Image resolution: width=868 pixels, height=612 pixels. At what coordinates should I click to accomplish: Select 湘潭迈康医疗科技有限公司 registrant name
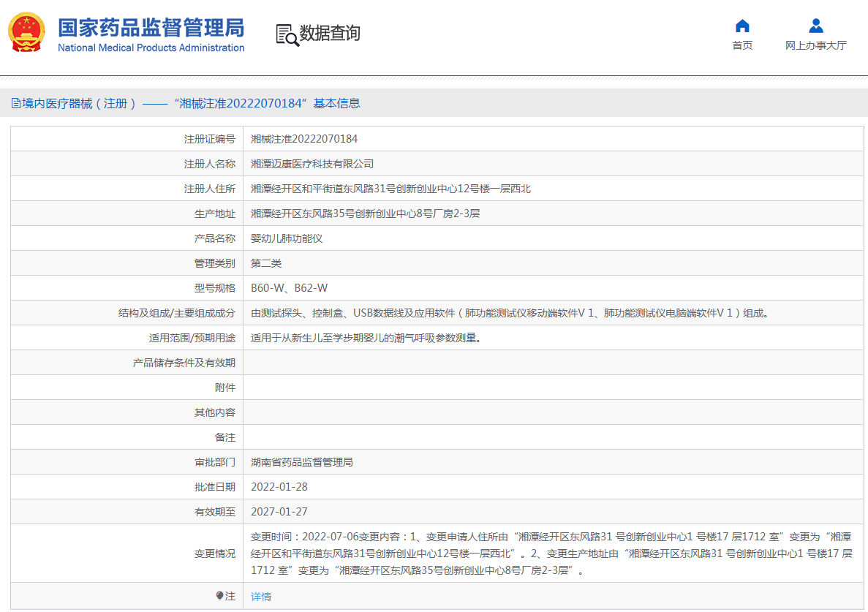(x=312, y=164)
